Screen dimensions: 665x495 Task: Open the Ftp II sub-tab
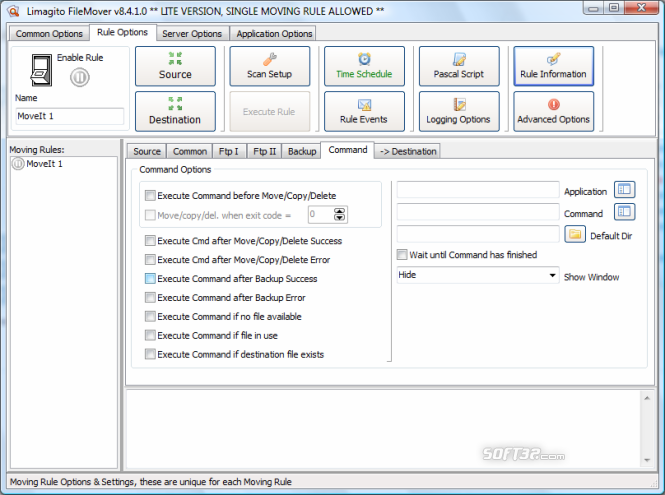pyautogui.click(x=264, y=151)
